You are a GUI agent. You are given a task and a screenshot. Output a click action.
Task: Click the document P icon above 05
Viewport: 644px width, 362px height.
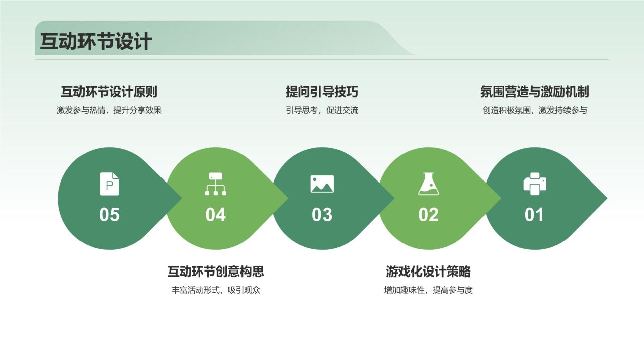110,184
